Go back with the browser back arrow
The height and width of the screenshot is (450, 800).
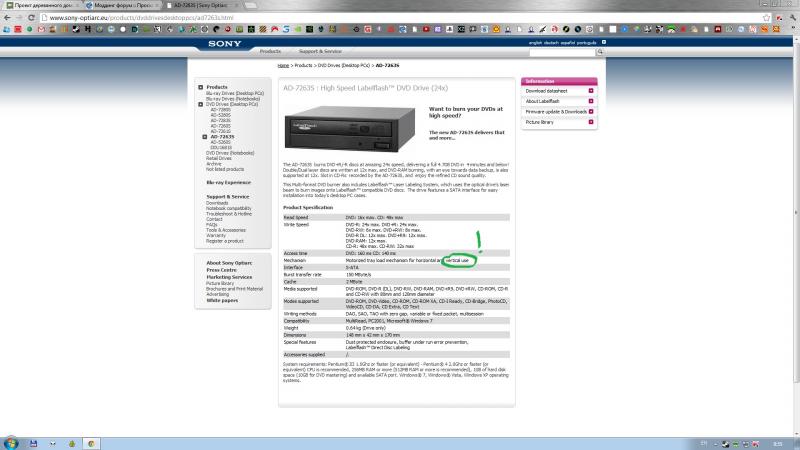tap(7, 18)
